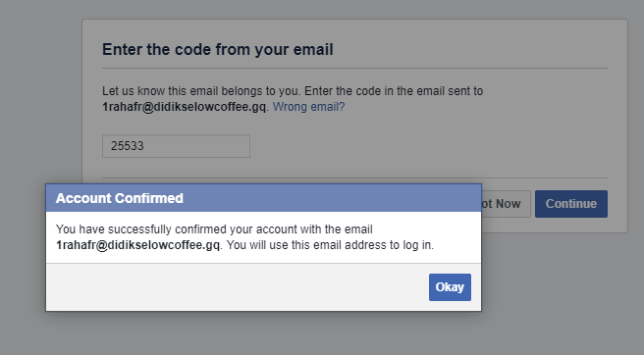The image size is (644, 355).
Task: Click the Okay button in the dialog
Action: click(x=450, y=287)
